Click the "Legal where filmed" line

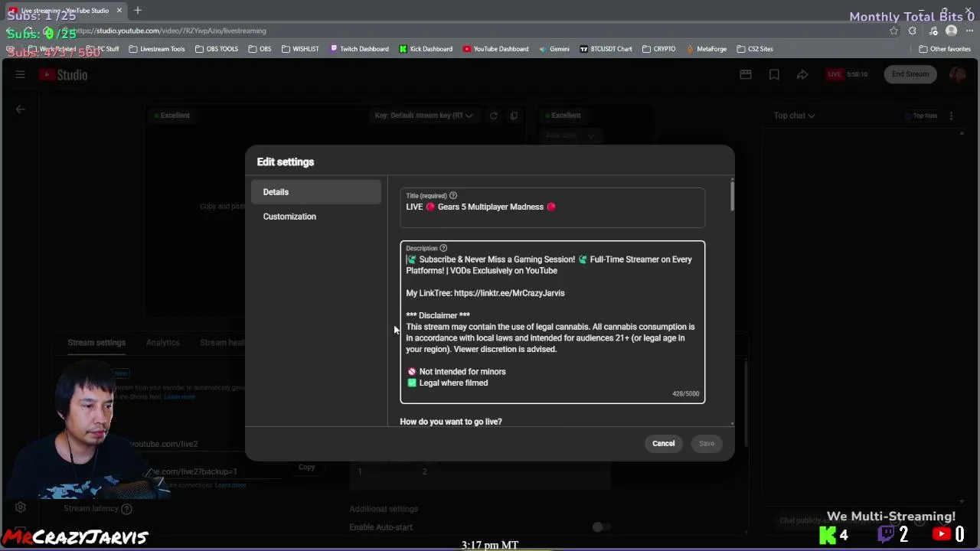tap(447, 383)
